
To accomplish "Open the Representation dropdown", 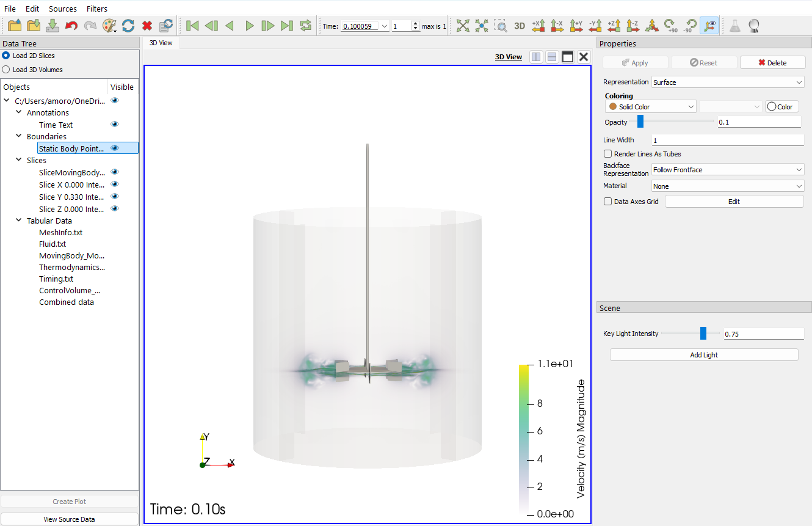I will (728, 82).
